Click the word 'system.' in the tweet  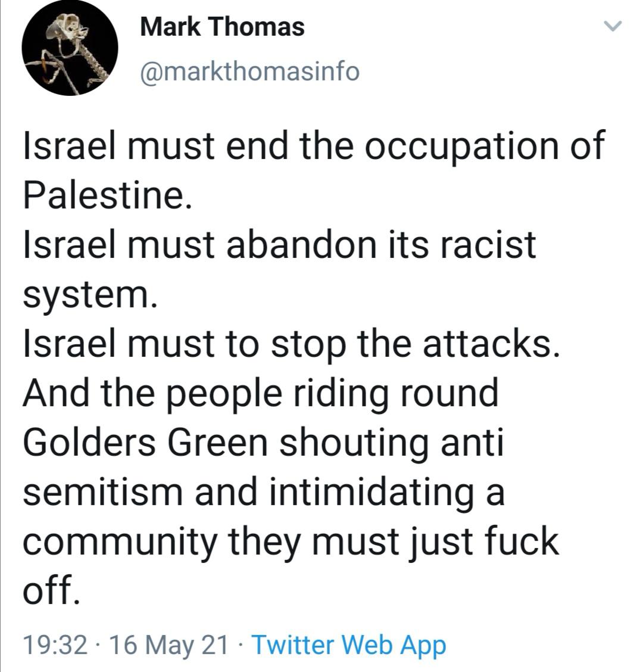[x=89, y=294]
